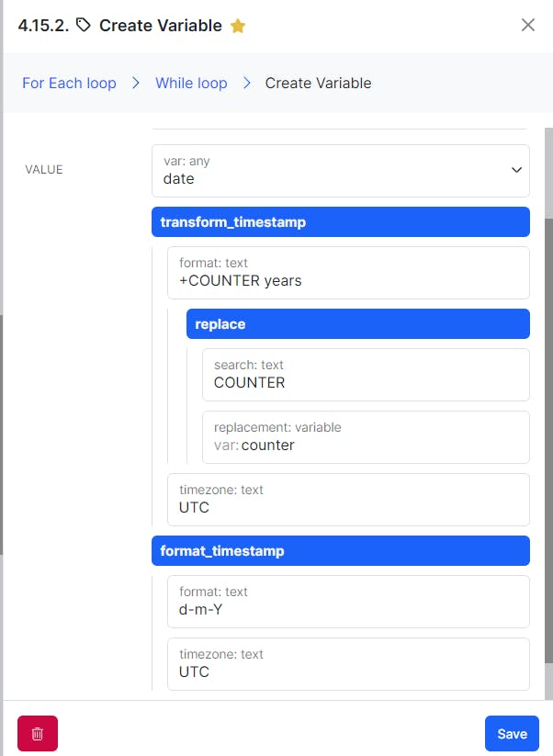Screen dimensions: 553x756
Task: Click the red trash delete button
Action: click(38, 733)
